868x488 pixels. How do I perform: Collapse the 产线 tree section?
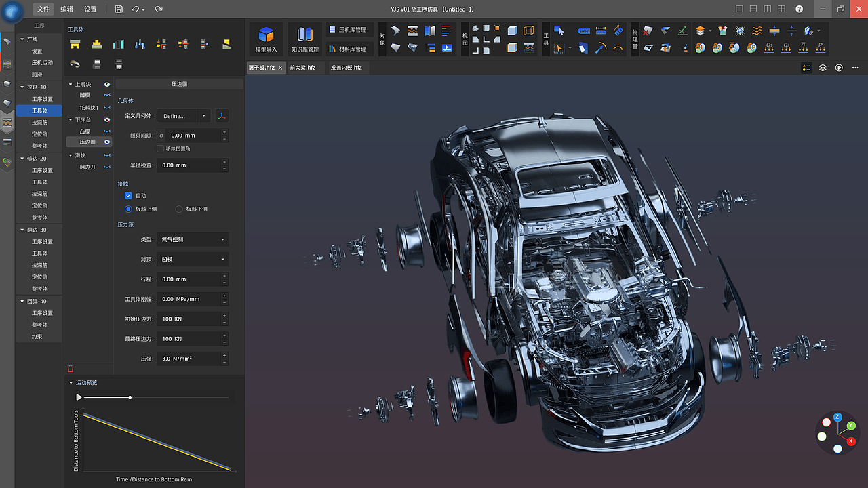coord(22,39)
